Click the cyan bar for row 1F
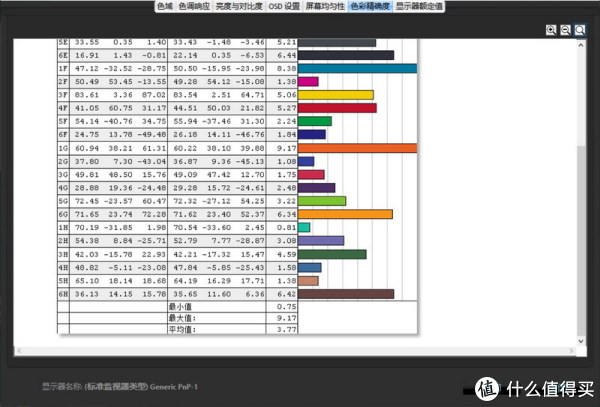Screen dimensions: 600x407 (357, 68)
